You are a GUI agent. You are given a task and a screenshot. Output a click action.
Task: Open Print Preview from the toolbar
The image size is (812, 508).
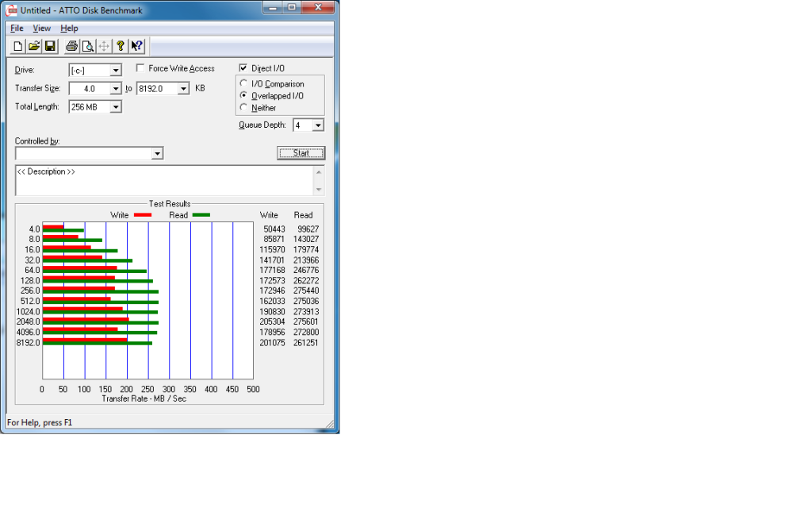pyautogui.click(x=88, y=46)
